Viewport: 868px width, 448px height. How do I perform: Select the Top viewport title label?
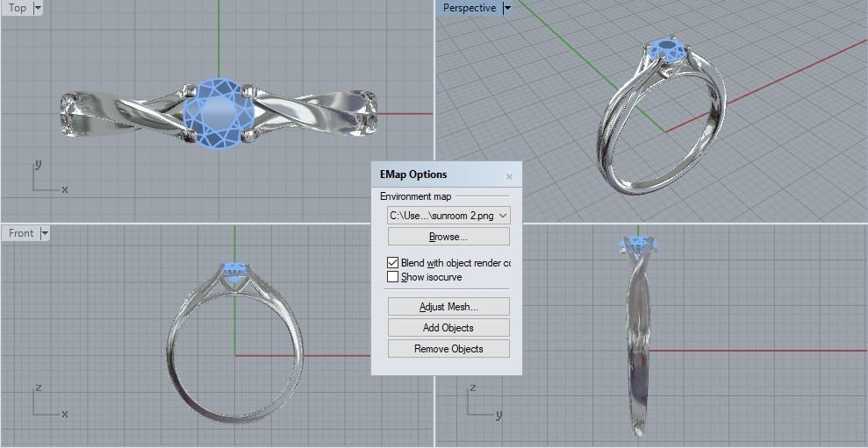tap(18, 8)
